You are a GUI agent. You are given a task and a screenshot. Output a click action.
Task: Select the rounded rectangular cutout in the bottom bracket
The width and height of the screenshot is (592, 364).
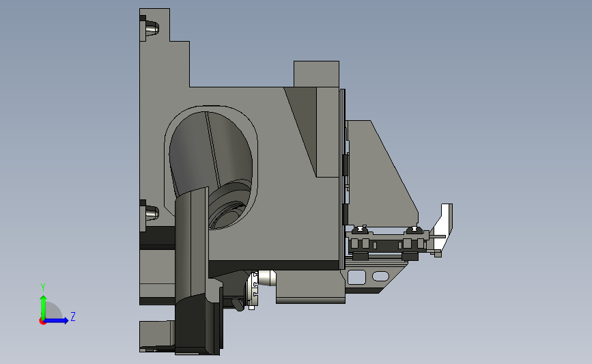[x=356, y=277]
